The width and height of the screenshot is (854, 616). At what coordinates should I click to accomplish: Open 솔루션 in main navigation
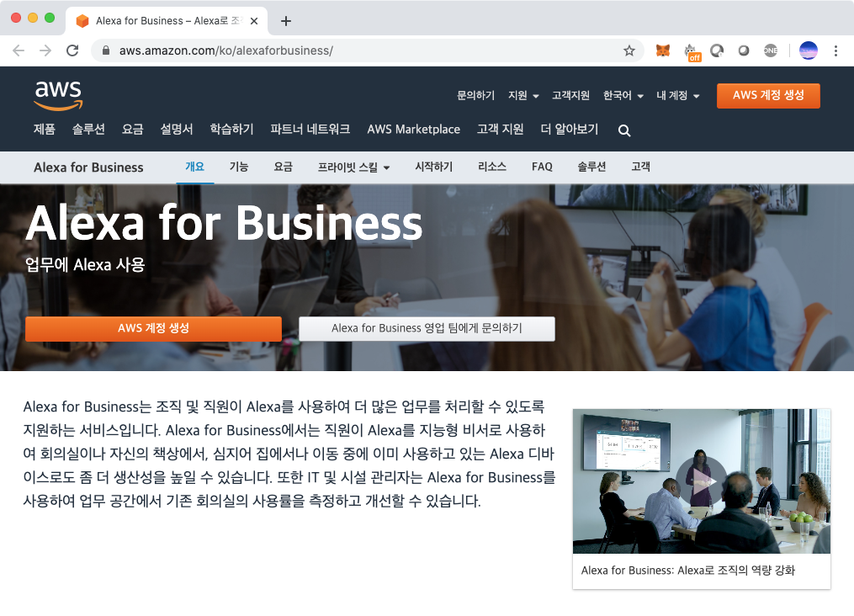(x=88, y=129)
